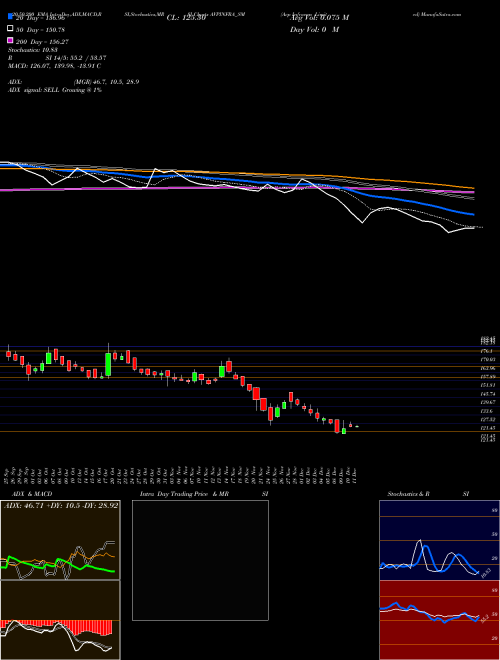Open the red RSI indicator chart
Screen dimensions: 500x660
pos(439,620)
